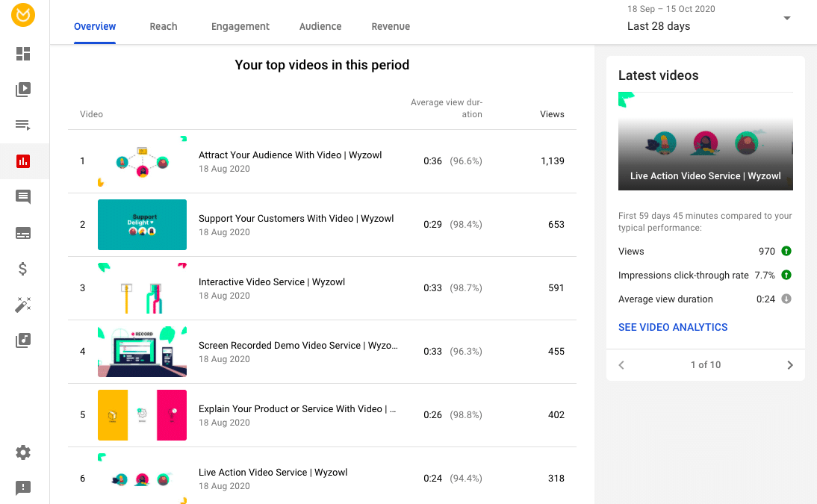Click Your top videos in this period heading
Image resolution: width=817 pixels, height=504 pixels.
click(x=322, y=65)
